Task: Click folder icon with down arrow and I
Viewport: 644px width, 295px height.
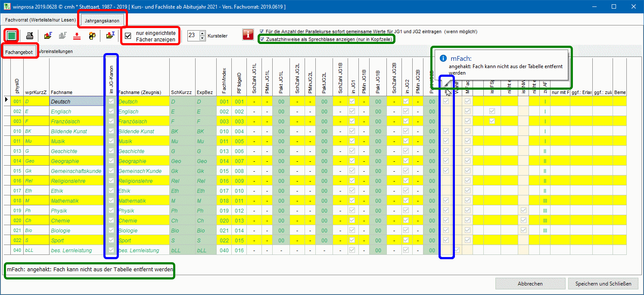Action: coord(110,36)
